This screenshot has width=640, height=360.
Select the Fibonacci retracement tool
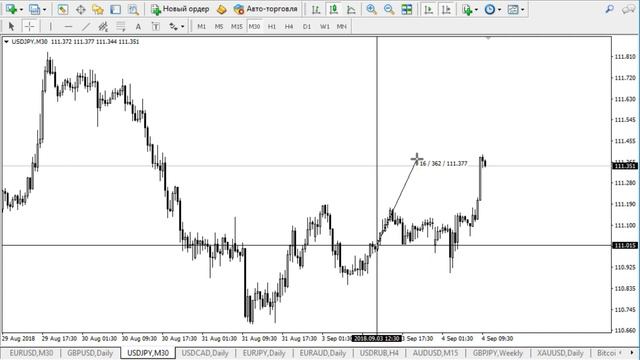click(x=121, y=27)
